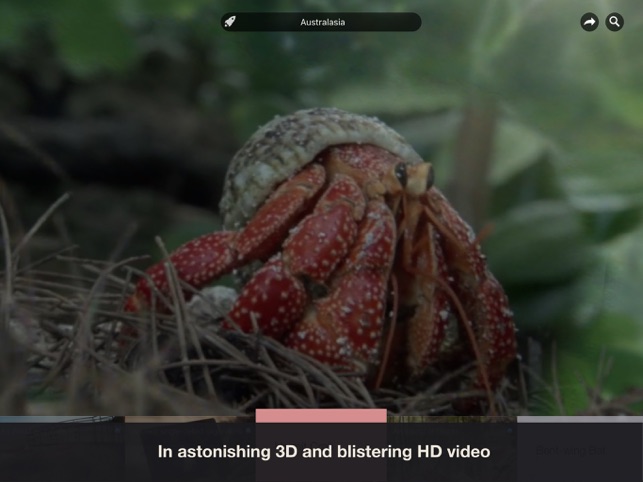Open the first thumbnail in the bottom strip
The image size is (643, 482).
[60, 420]
